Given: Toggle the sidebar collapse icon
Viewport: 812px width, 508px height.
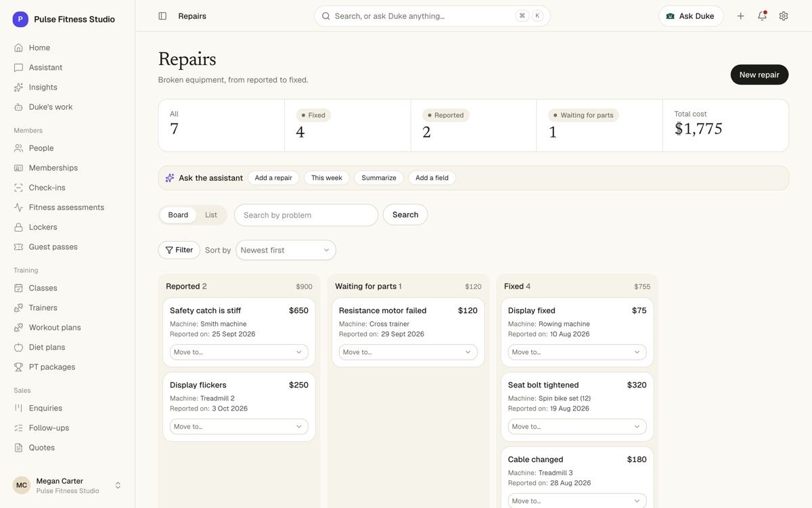Looking at the screenshot, I should pos(162,16).
